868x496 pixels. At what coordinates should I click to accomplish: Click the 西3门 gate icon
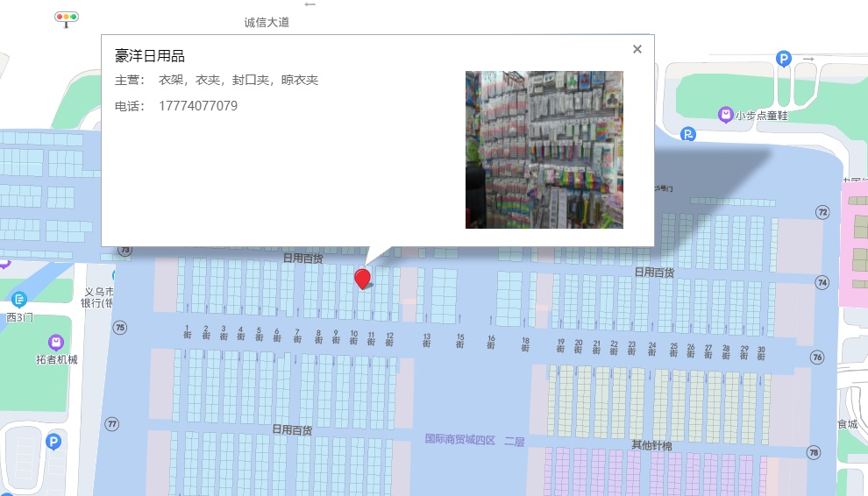pos(19,299)
